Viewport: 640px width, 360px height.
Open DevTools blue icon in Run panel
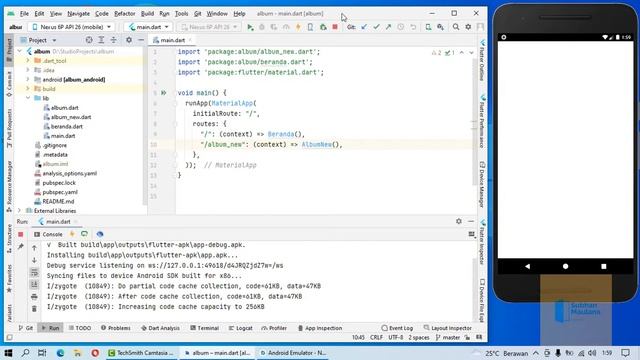pyautogui.click(x=100, y=234)
